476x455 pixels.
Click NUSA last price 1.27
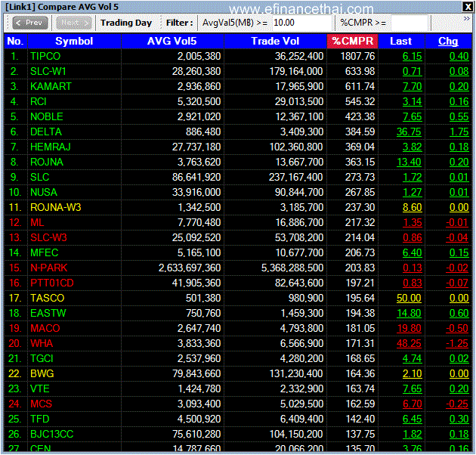coord(413,192)
